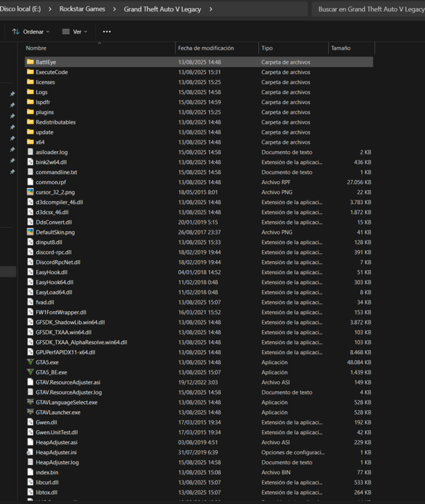
Task: Go to Rockstar Games breadcrumb
Action: click(x=82, y=9)
